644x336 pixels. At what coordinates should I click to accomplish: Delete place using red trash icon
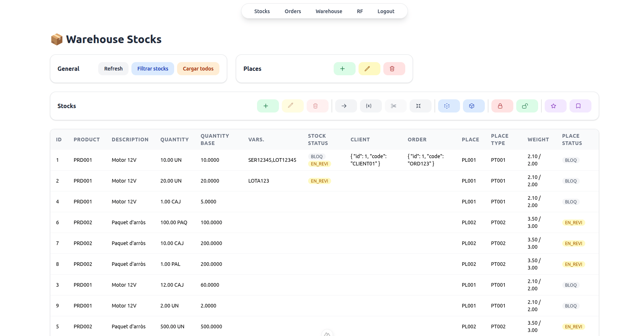pos(394,69)
